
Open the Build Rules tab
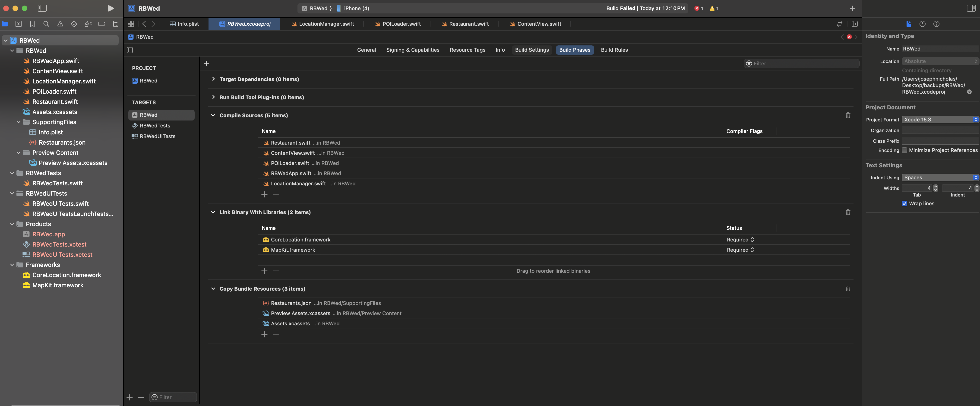[x=614, y=50]
